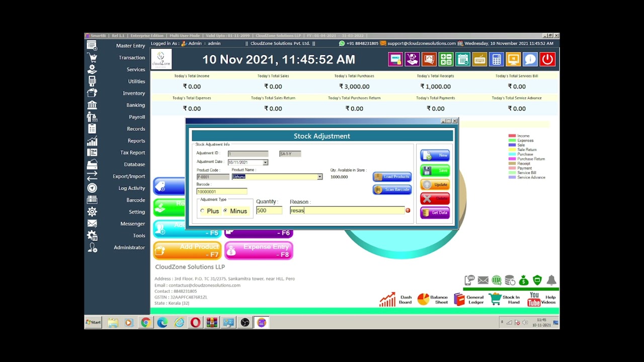Click Expense Entry F8 tile
The height and width of the screenshot is (362, 644).
point(259,250)
